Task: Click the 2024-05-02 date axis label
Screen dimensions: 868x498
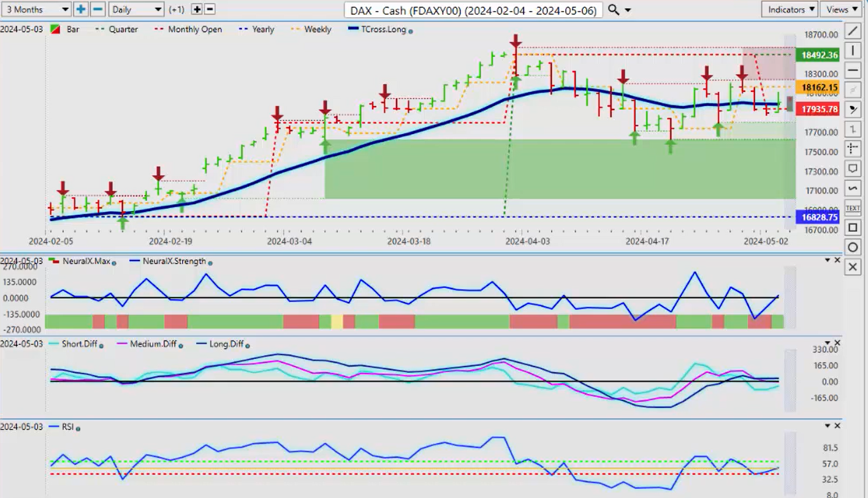Action: pos(765,241)
